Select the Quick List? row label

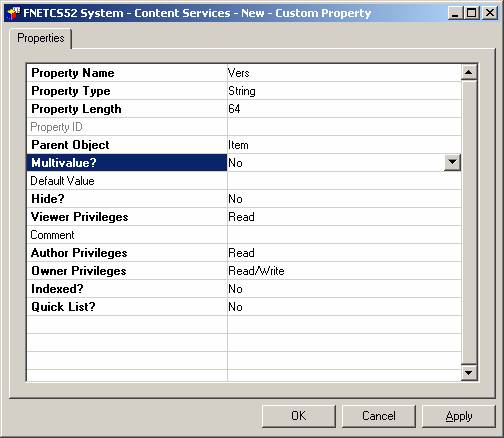(63, 307)
